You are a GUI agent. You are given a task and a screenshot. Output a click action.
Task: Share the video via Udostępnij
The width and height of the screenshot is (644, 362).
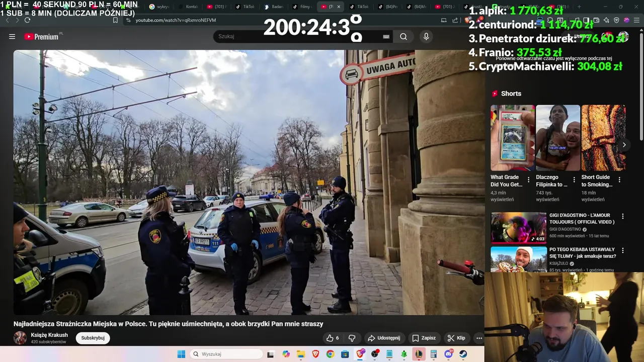click(384, 338)
